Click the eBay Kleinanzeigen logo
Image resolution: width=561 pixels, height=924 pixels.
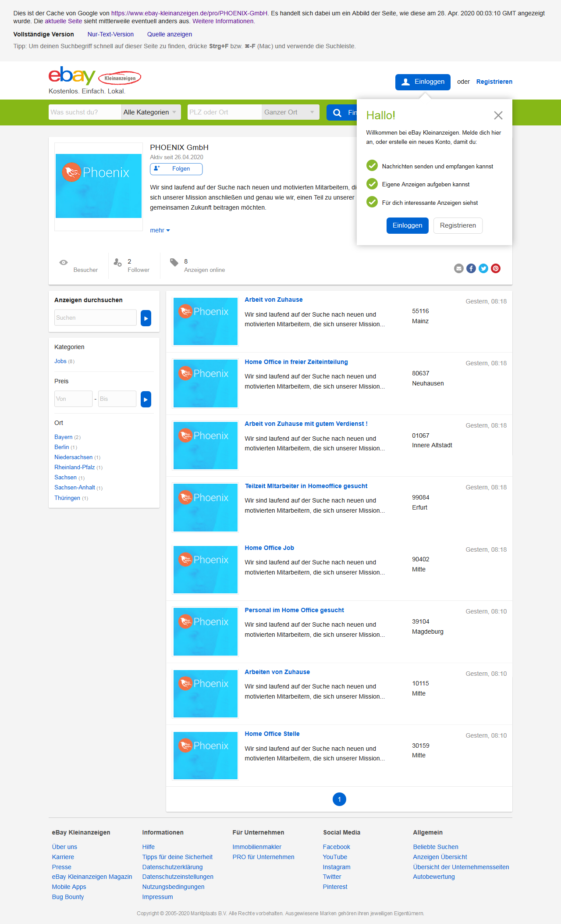(95, 76)
